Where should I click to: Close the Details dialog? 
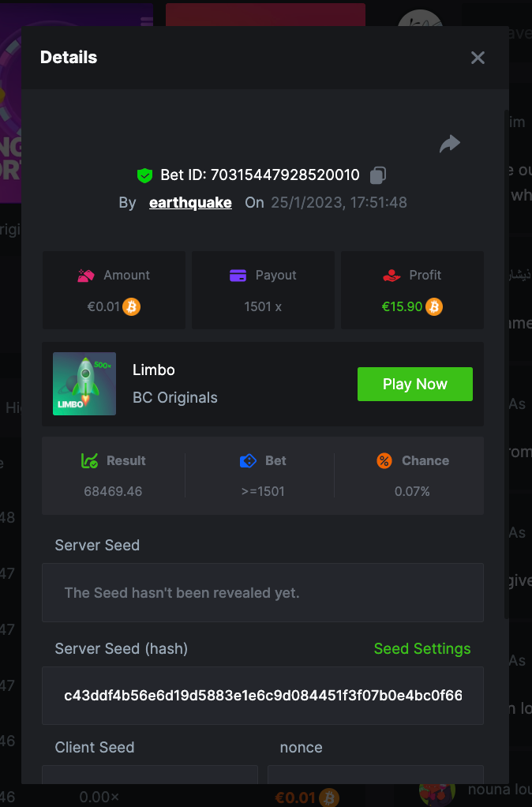[478, 58]
